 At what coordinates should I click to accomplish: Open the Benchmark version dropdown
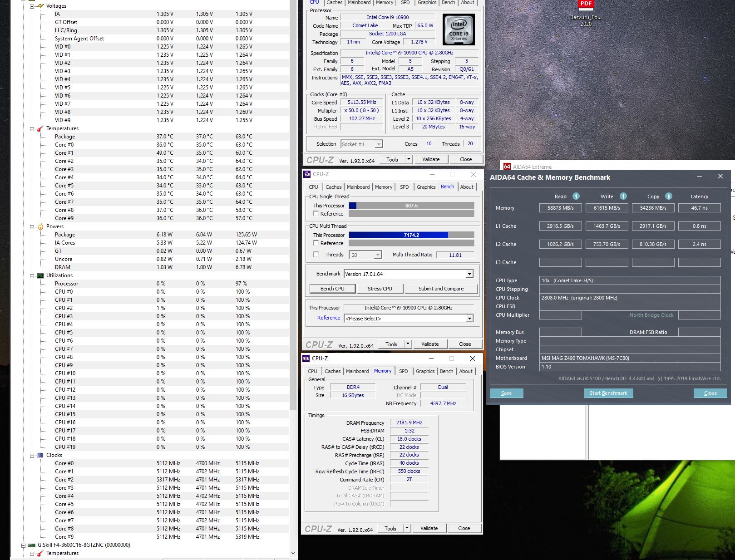tap(469, 274)
